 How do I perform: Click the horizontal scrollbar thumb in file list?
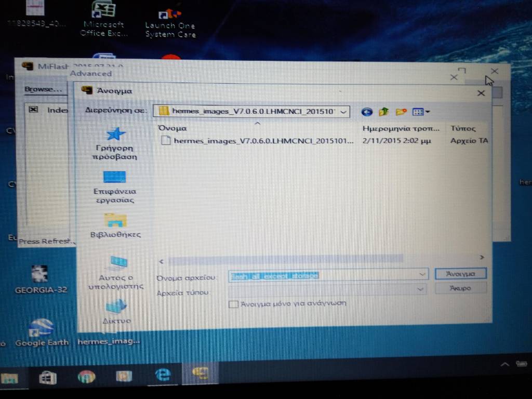click(x=286, y=259)
